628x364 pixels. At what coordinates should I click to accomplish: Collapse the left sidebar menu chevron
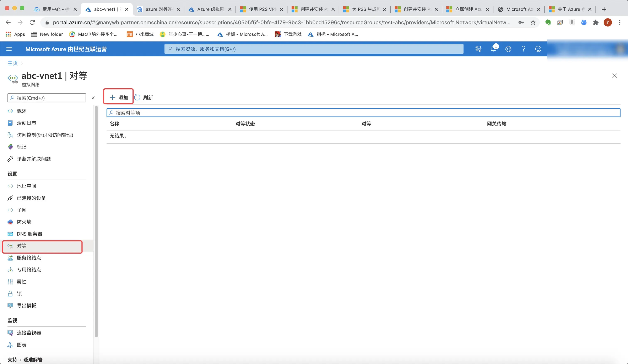[x=93, y=98]
